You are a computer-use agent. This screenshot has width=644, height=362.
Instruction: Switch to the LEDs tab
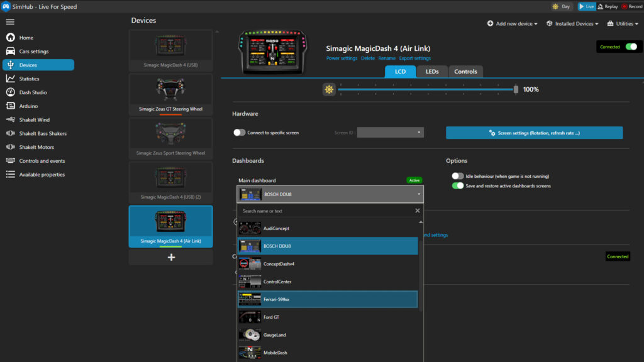click(432, 72)
